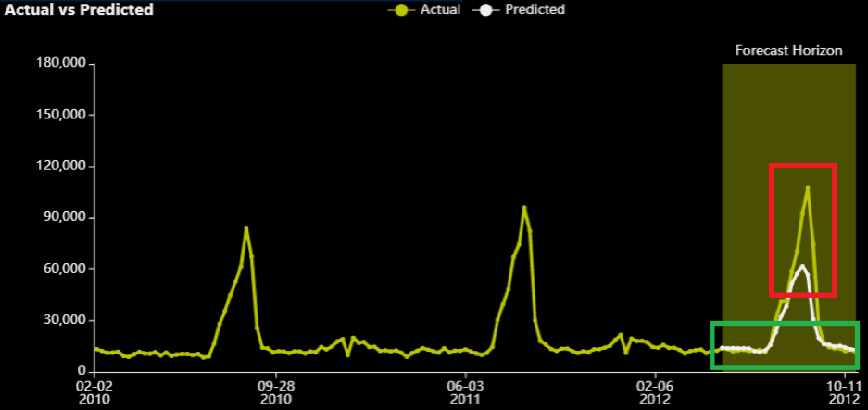Viewport: 868px width, 410px height.
Task: Click the yellow Actual legend marker dot
Action: click(x=400, y=10)
